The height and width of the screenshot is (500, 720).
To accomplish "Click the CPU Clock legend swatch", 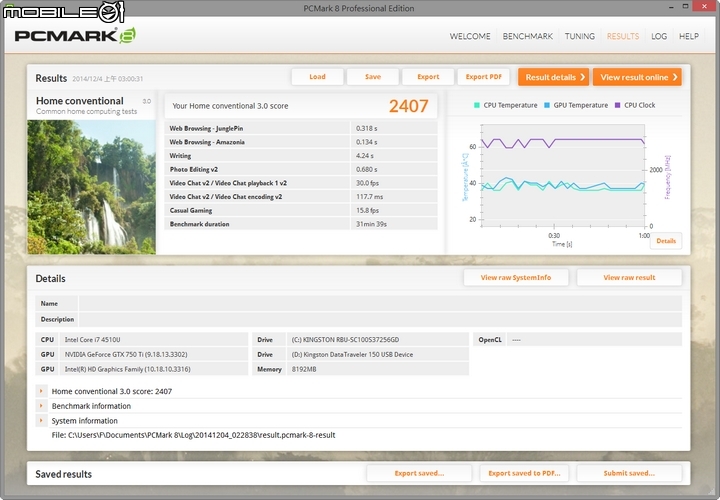I will tap(618, 105).
